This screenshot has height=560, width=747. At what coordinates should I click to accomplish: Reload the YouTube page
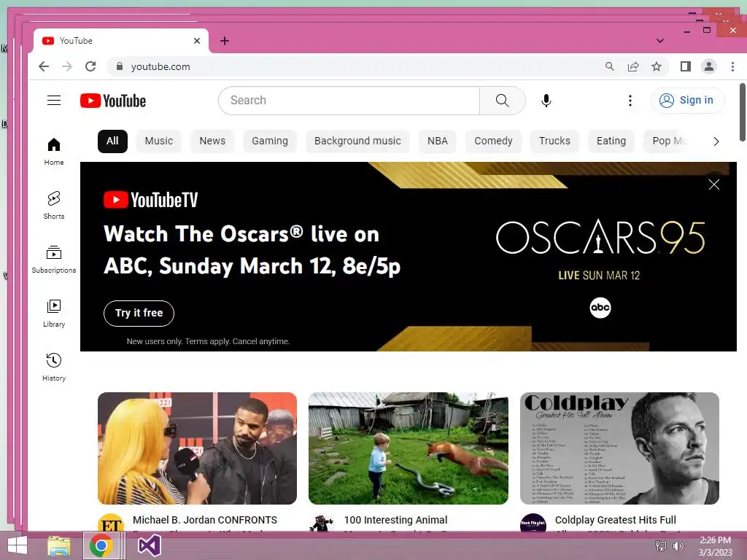(x=90, y=66)
